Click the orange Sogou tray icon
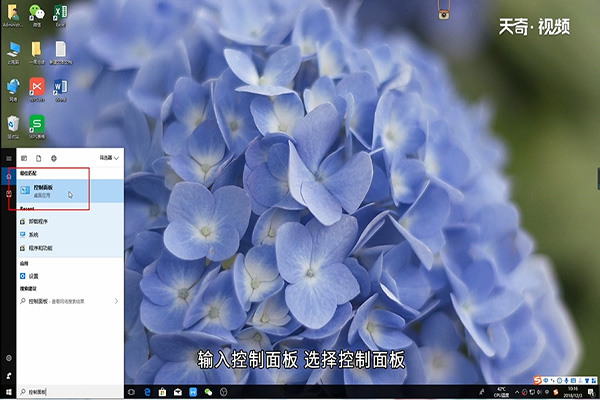 click(556, 392)
